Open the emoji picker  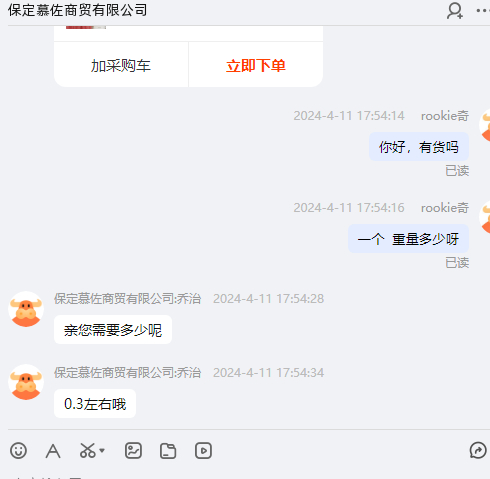[x=18, y=451]
